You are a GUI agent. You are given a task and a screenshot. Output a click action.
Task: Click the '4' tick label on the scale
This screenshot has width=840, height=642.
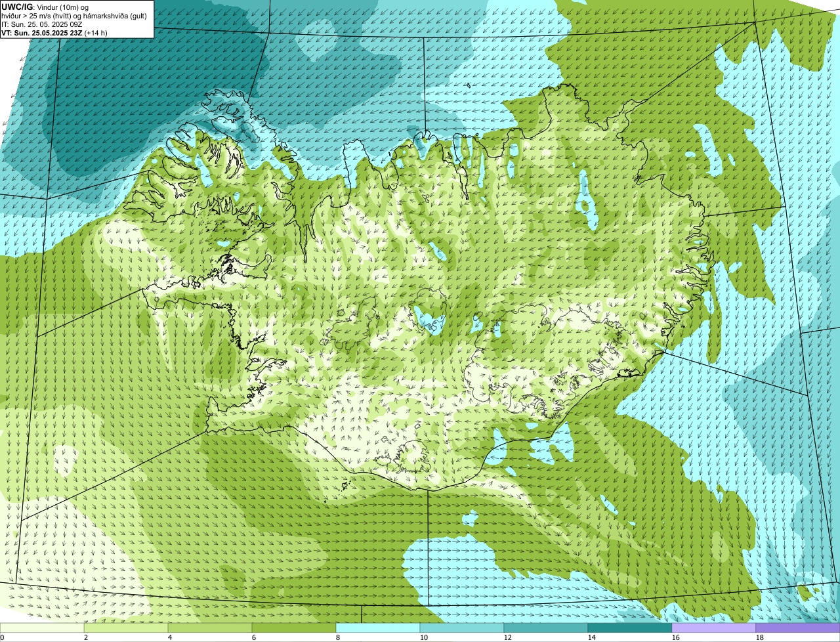point(170,637)
